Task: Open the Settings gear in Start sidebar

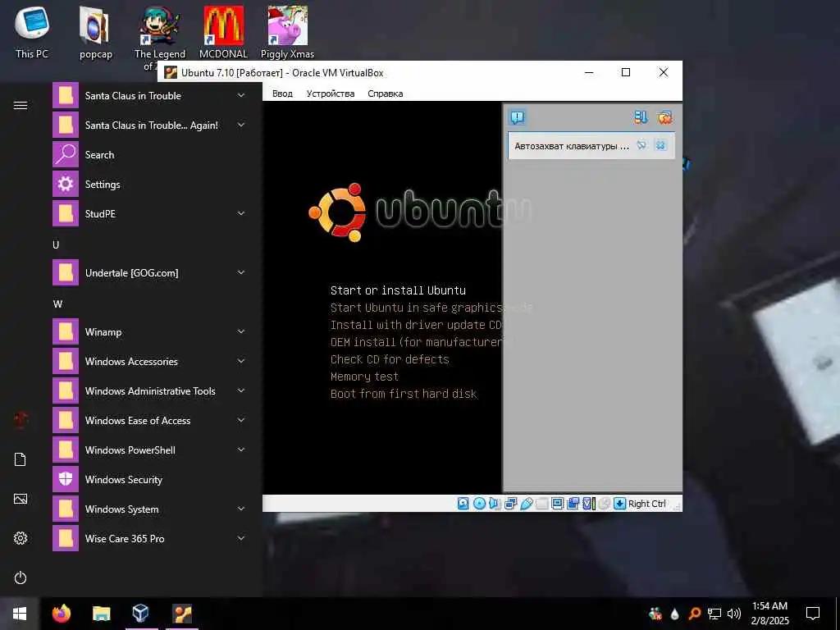Action: click(21, 538)
